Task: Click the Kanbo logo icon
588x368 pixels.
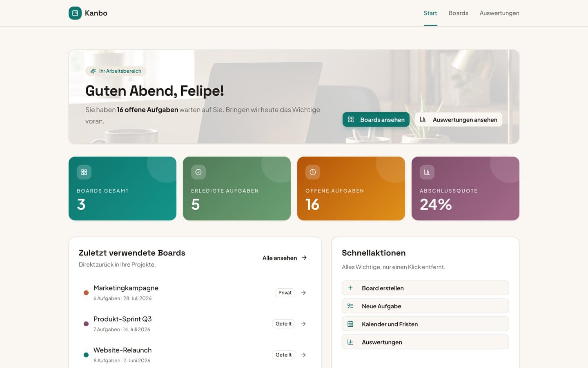Action: 75,13
